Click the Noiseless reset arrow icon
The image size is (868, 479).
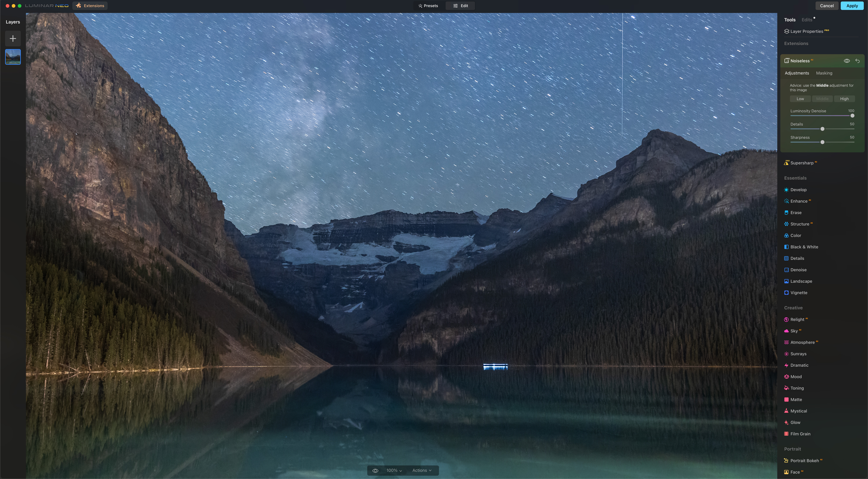pos(857,61)
